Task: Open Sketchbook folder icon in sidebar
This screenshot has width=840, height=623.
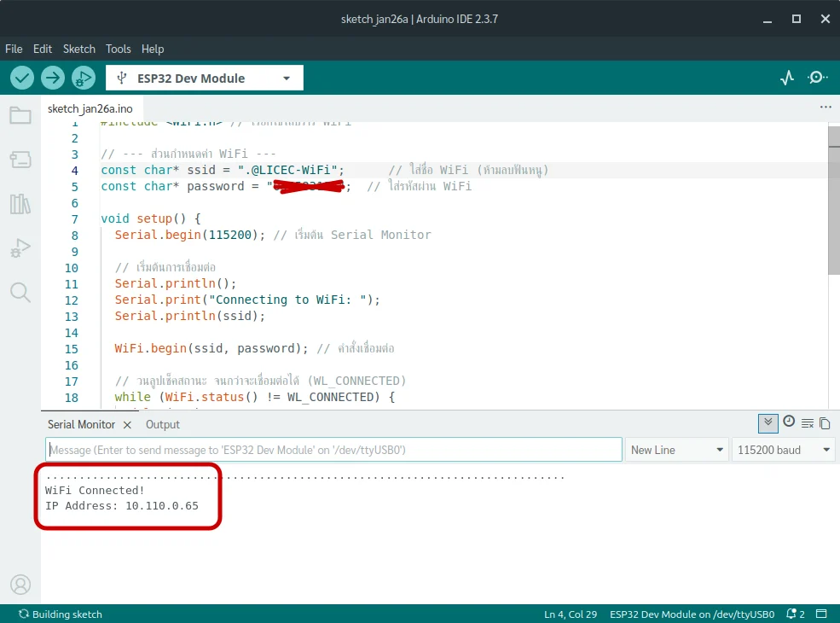Action: [20, 115]
